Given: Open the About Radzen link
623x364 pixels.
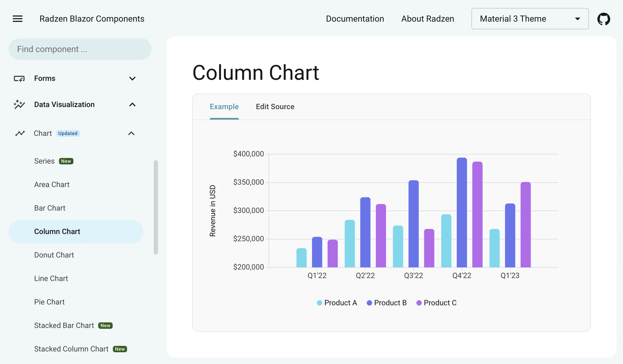Looking at the screenshot, I should [427, 19].
